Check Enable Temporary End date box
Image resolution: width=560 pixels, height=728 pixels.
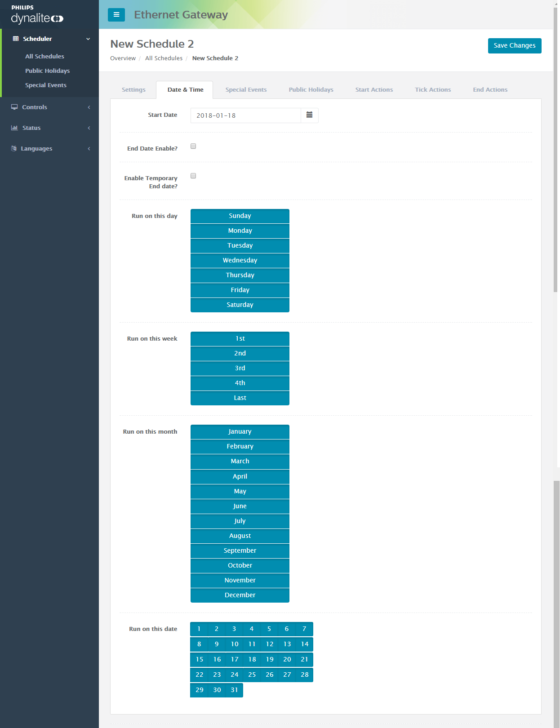point(193,176)
